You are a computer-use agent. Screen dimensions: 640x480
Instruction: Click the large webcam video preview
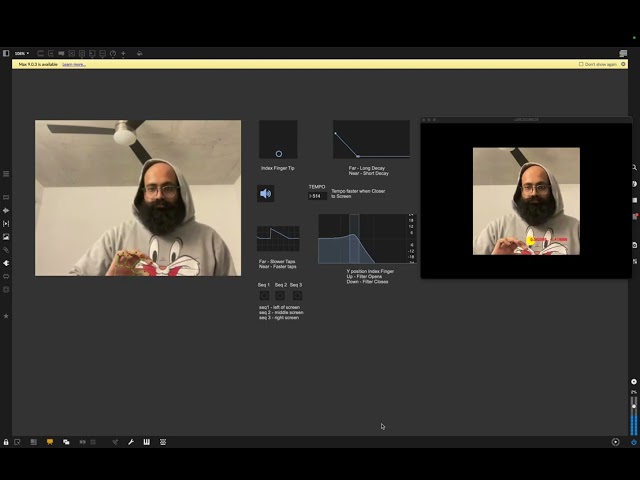click(138, 198)
